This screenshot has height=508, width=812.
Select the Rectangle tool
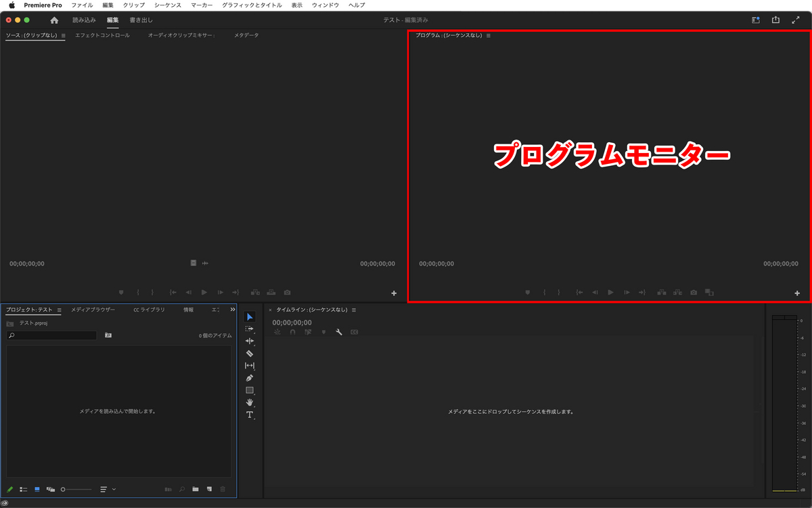tap(250, 390)
